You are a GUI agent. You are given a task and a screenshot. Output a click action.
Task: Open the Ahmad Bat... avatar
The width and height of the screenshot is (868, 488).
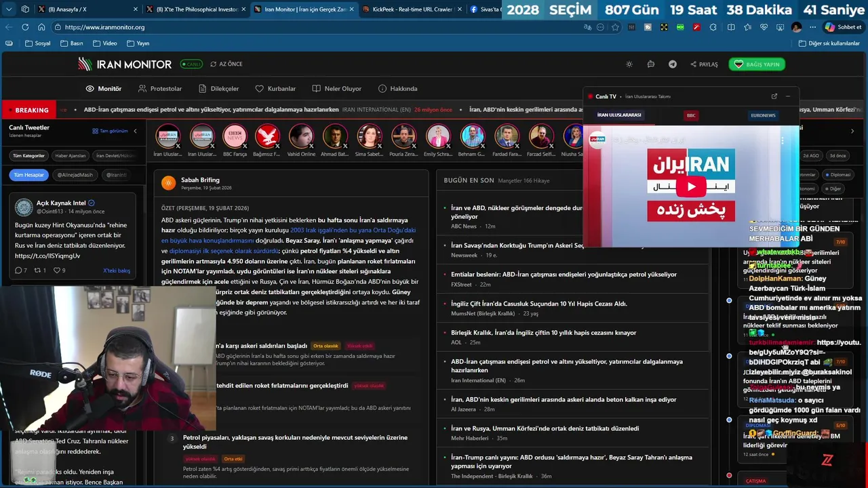point(335,136)
